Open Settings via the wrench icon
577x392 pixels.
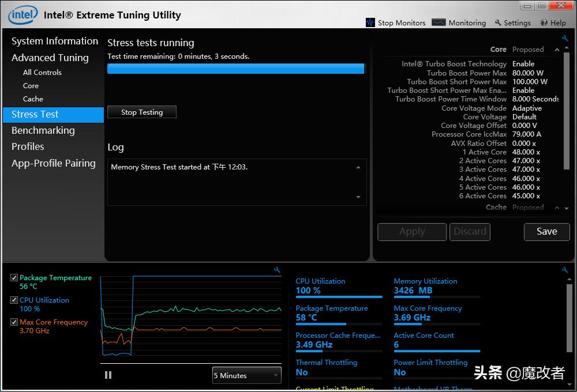click(498, 23)
